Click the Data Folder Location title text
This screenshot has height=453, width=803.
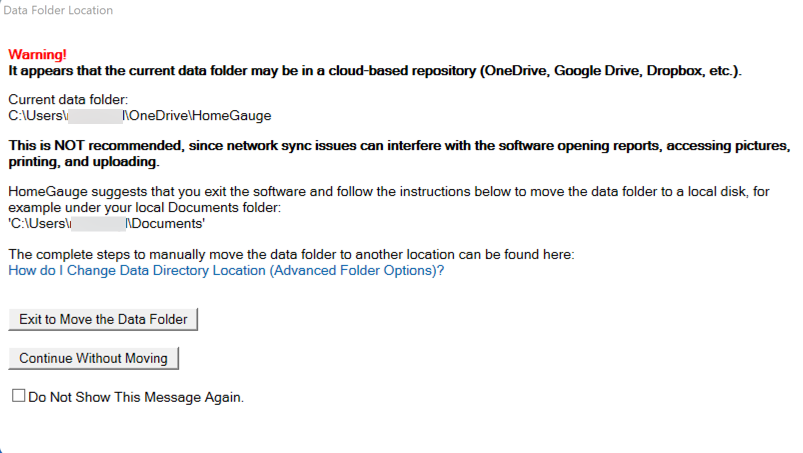58,10
